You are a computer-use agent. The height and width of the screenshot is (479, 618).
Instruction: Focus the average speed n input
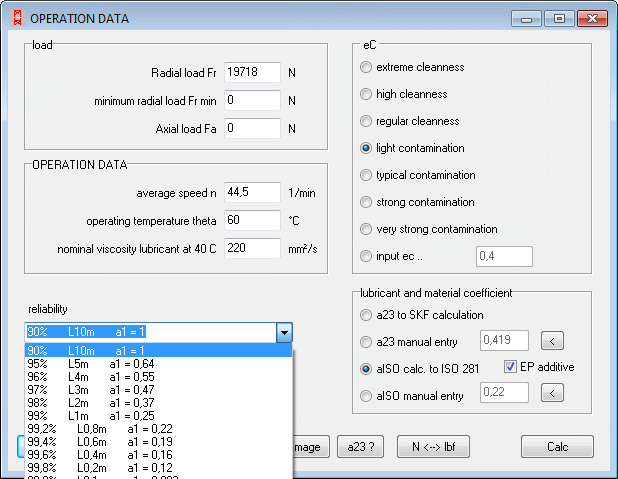(x=252, y=193)
